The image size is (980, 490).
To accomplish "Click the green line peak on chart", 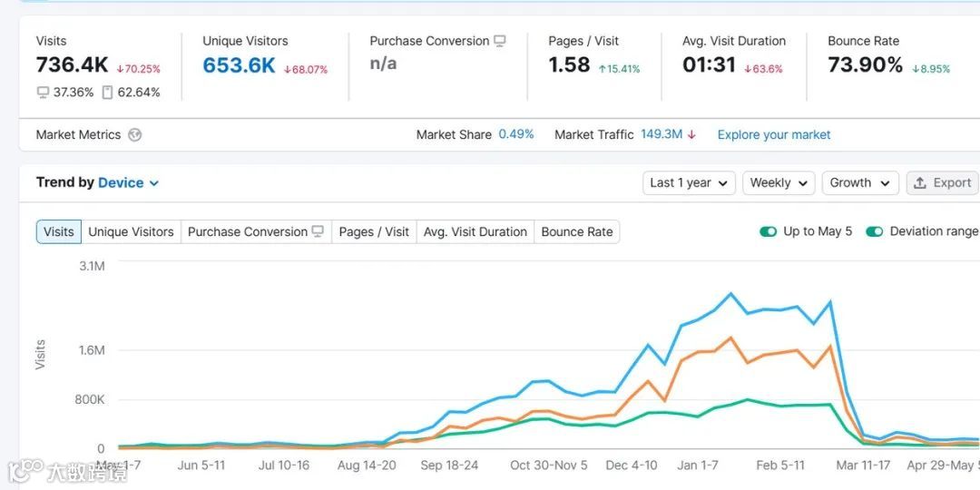I will pos(747,399).
